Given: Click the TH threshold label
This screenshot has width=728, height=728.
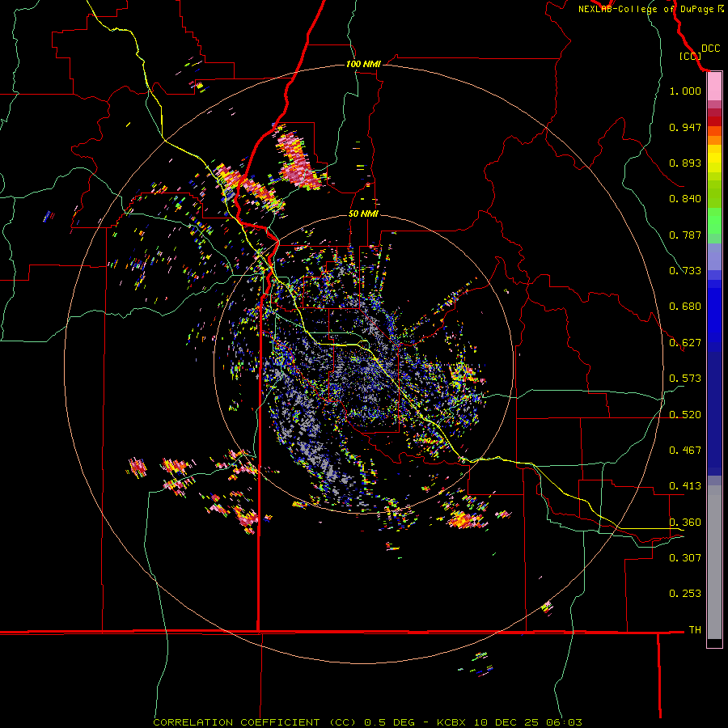Looking at the screenshot, I should [695, 630].
